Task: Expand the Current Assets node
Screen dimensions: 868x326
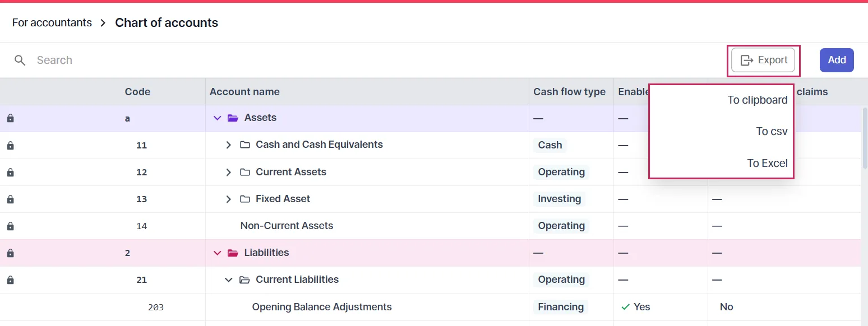Action: pos(228,172)
